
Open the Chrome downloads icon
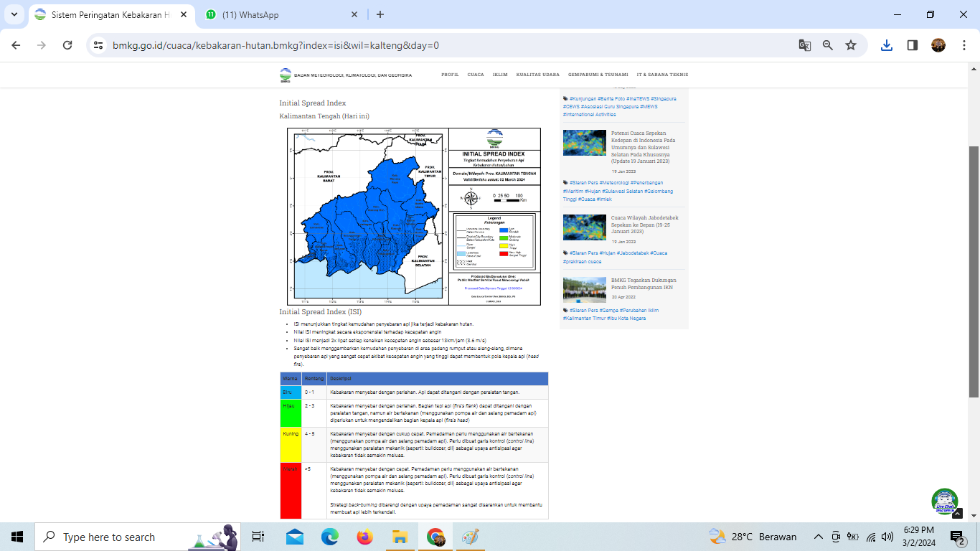pos(887,45)
